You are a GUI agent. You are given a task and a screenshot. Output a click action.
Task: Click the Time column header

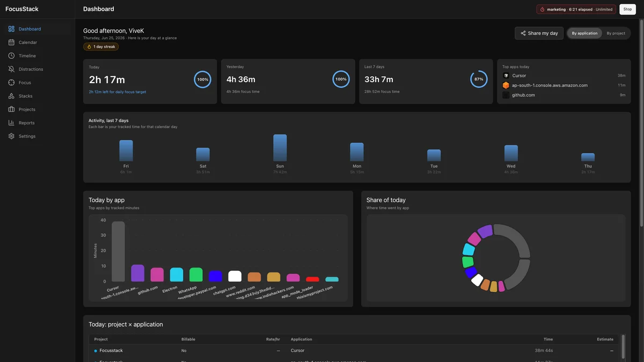click(x=548, y=339)
